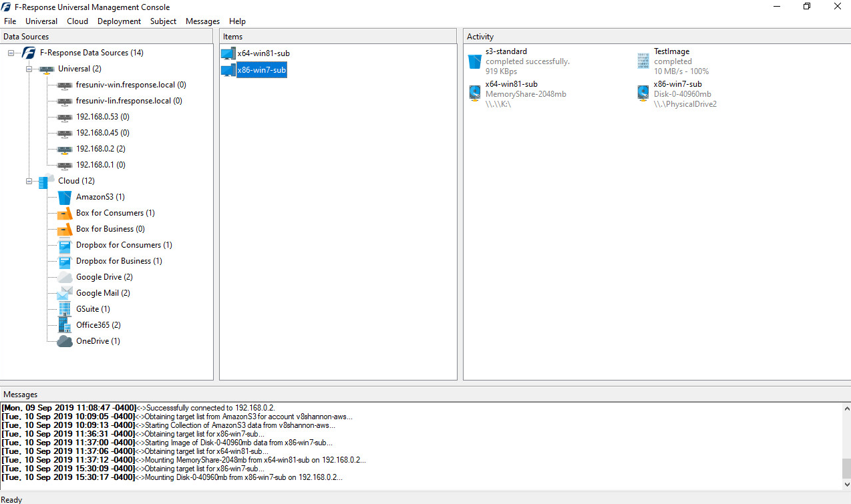Select the OneDrive (1) source
The height and width of the screenshot is (504, 851).
[98, 341]
